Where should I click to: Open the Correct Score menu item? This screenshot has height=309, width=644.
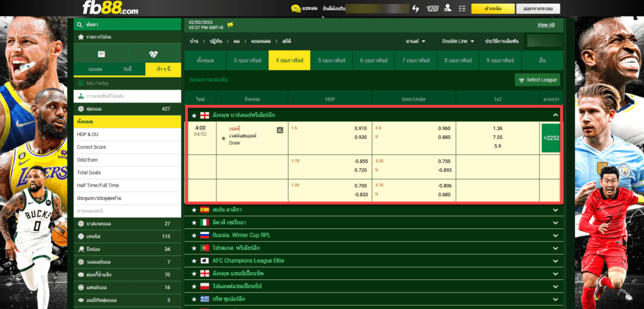127,147
